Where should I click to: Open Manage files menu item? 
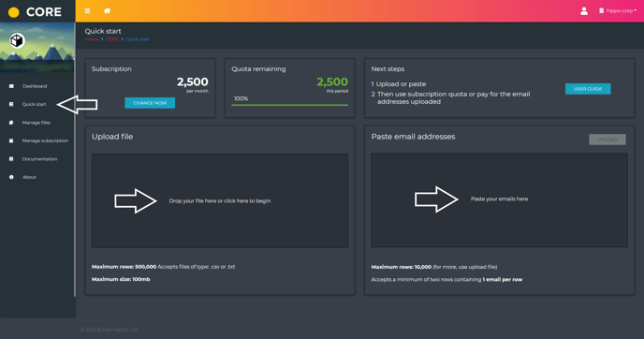[x=37, y=123]
